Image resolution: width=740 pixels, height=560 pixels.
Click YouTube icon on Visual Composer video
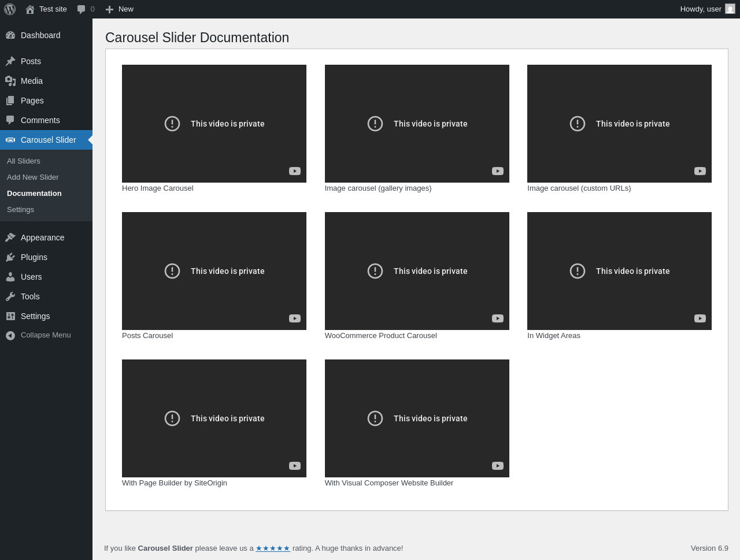[x=498, y=466]
